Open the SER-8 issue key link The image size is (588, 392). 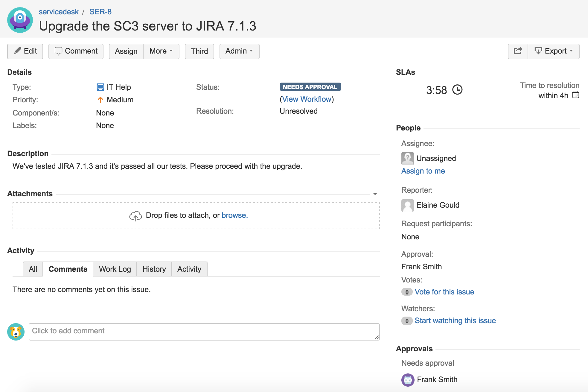pyautogui.click(x=100, y=12)
